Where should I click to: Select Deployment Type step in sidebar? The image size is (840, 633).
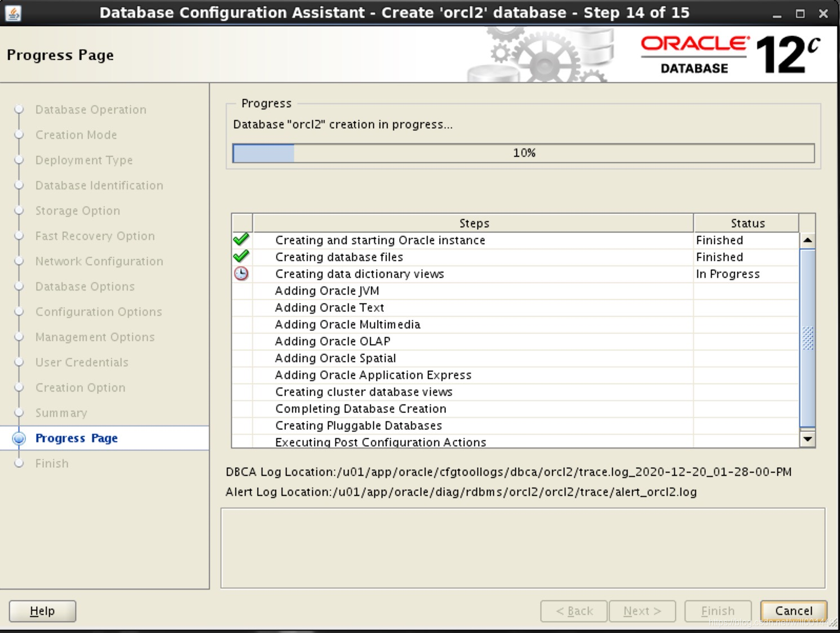(84, 160)
